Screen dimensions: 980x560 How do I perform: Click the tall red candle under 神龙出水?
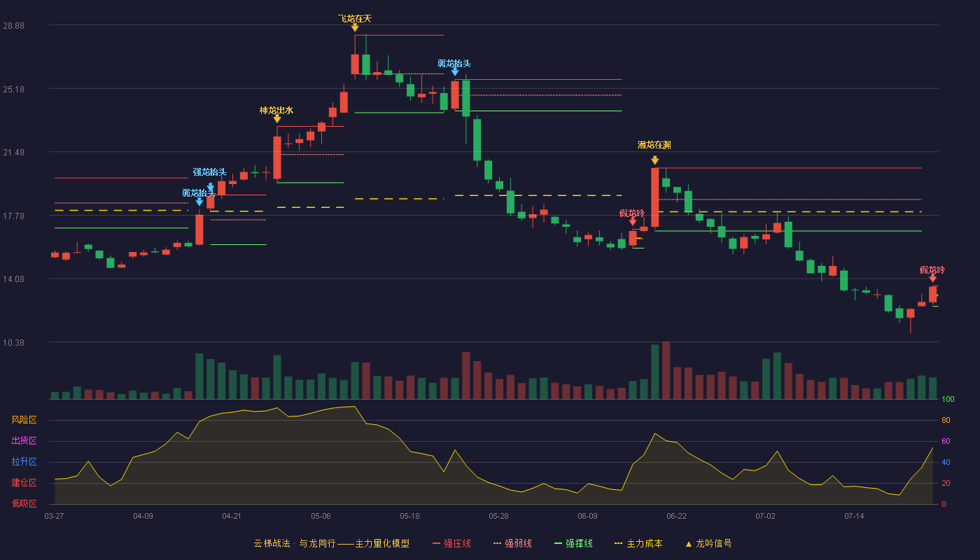pyautogui.click(x=277, y=157)
